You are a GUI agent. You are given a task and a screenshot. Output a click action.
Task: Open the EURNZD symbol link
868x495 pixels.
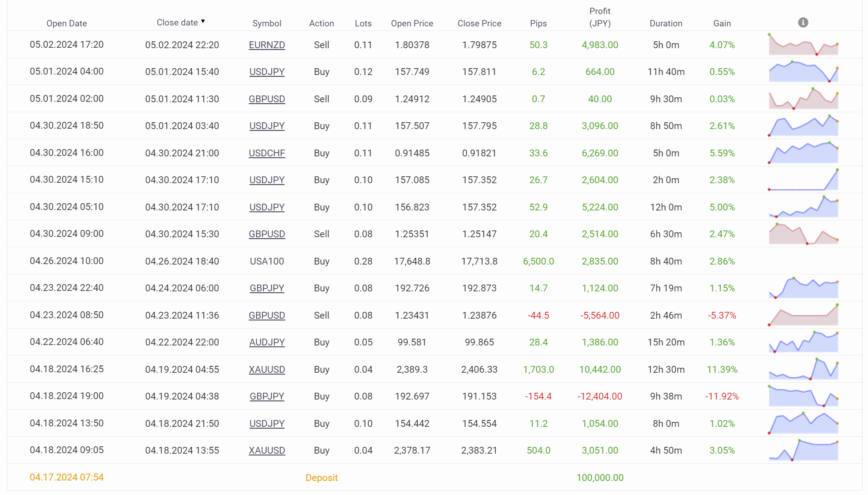[267, 45]
